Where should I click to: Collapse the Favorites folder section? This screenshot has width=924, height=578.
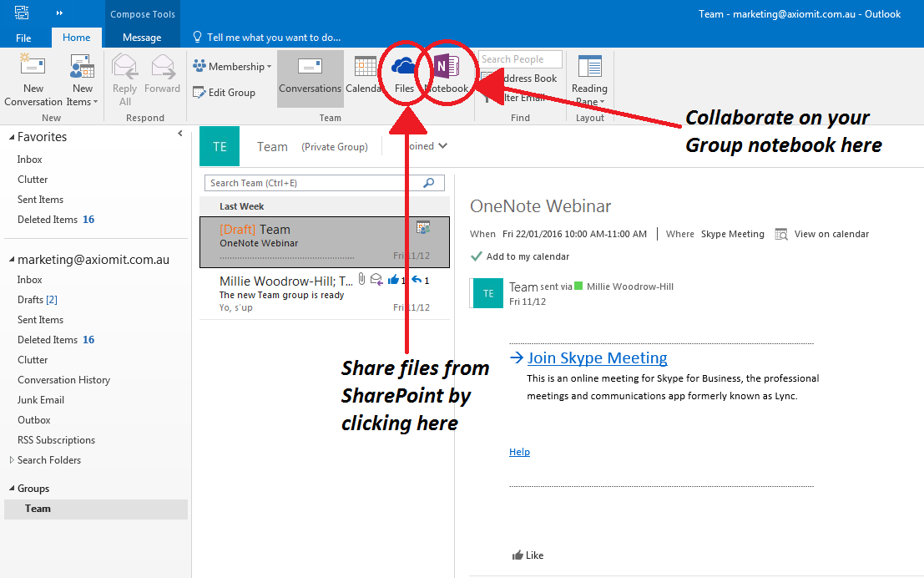click(11, 137)
